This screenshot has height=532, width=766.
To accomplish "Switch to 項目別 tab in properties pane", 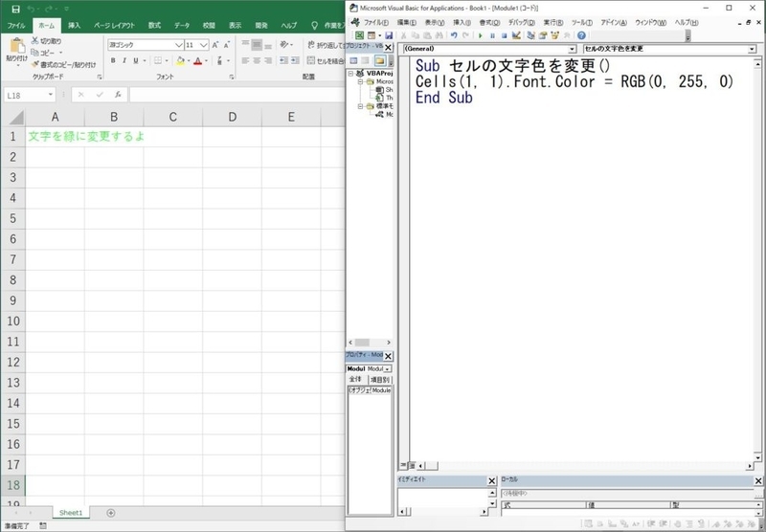I will (x=379, y=380).
